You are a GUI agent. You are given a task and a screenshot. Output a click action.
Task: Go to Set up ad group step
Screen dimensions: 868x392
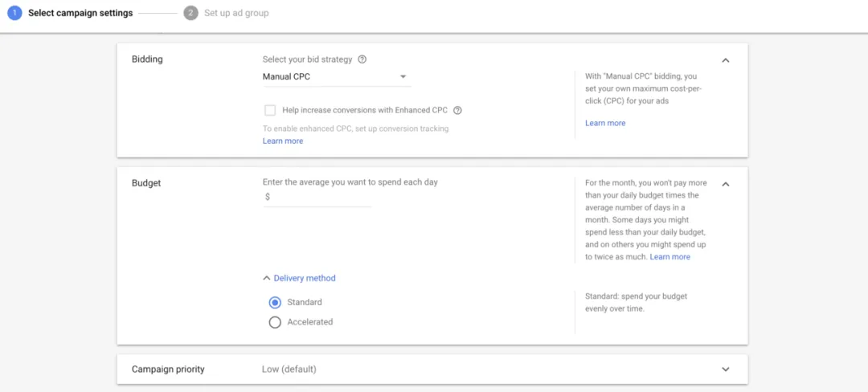(x=236, y=13)
